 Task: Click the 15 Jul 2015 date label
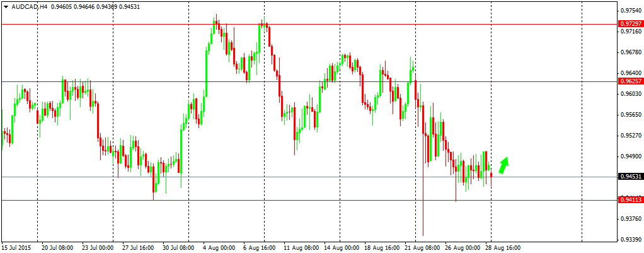click(16, 248)
